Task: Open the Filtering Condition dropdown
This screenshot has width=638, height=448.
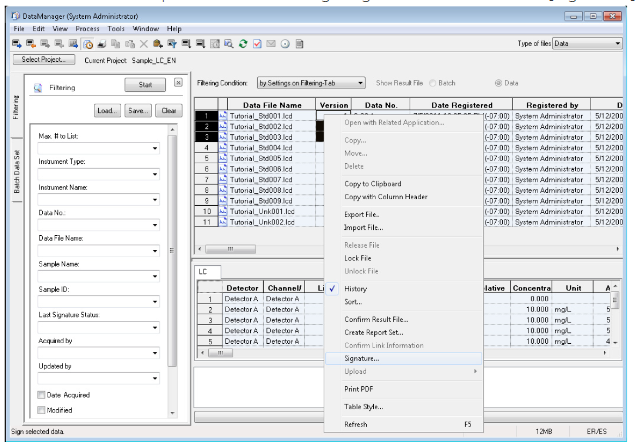Action: pos(360,83)
